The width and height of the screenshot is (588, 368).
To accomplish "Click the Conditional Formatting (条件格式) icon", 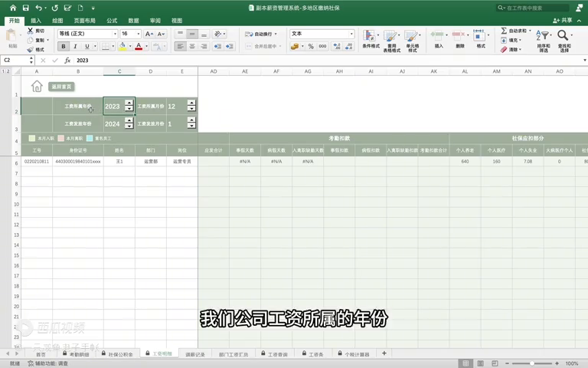I will pos(371,38).
